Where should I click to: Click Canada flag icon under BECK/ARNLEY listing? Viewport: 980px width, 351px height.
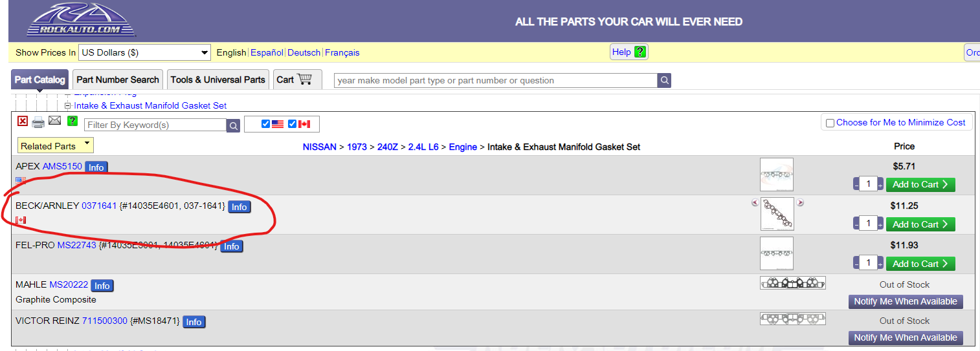pos(21,220)
